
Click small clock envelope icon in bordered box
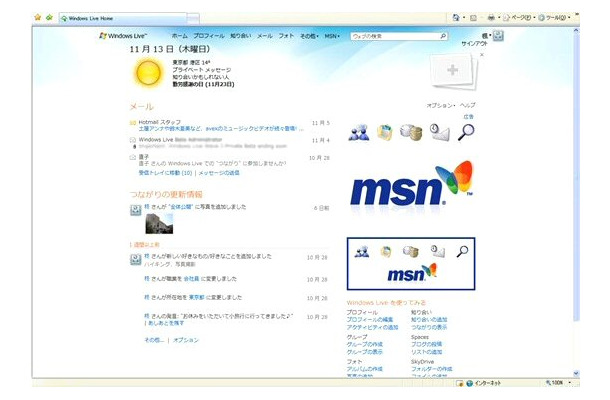click(438, 251)
